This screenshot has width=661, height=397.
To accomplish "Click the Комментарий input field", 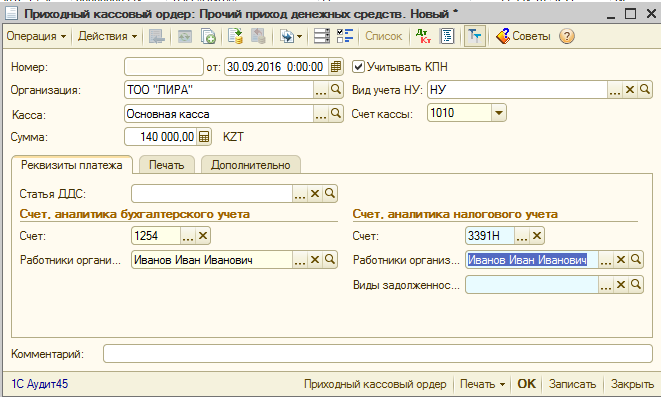I will [378, 354].
